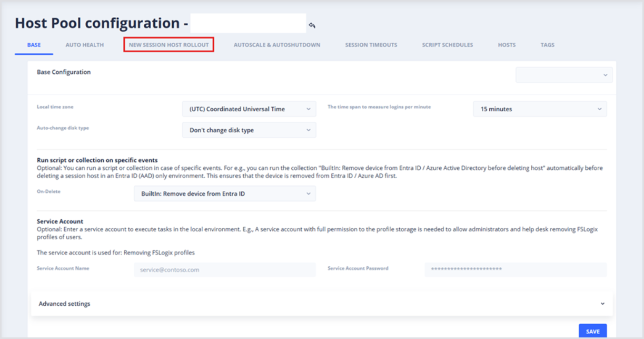
Task: Switch to the Hosts tab
Action: click(x=507, y=45)
